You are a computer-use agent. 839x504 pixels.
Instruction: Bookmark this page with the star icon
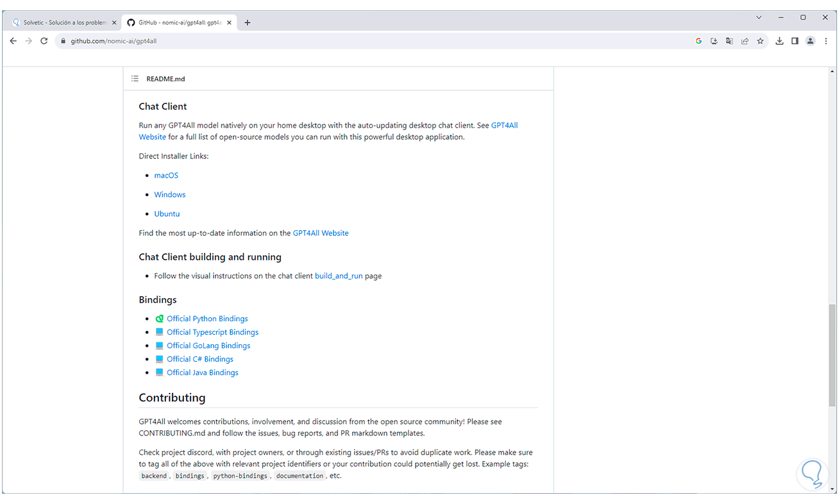point(760,41)
